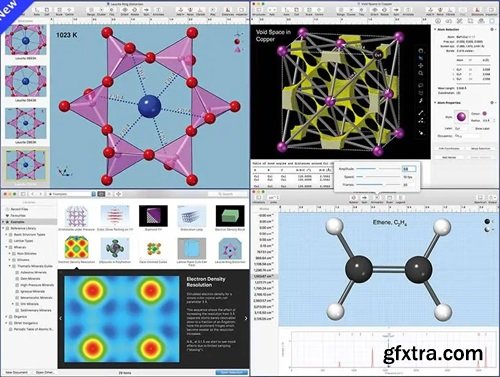Click Inspector in the Leucite window toolbar
The image size is (500, 377).
pos(241,12)
